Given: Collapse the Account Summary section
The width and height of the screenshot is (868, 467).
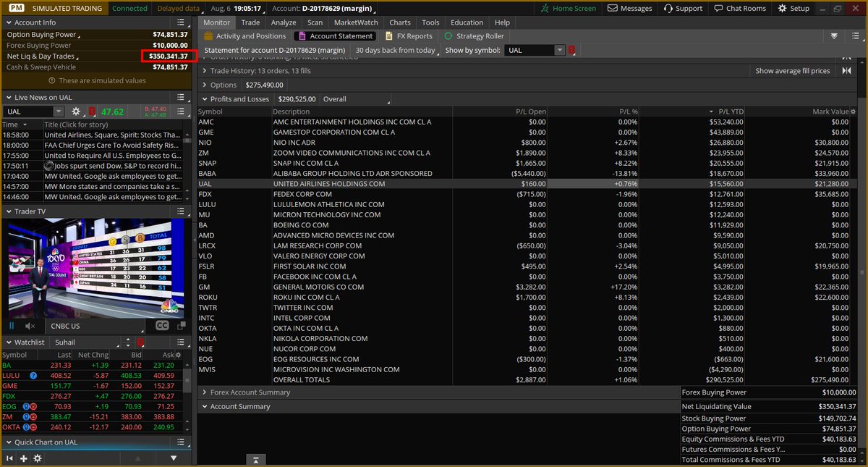Looking at the screenshot, I should coord(205,406).
